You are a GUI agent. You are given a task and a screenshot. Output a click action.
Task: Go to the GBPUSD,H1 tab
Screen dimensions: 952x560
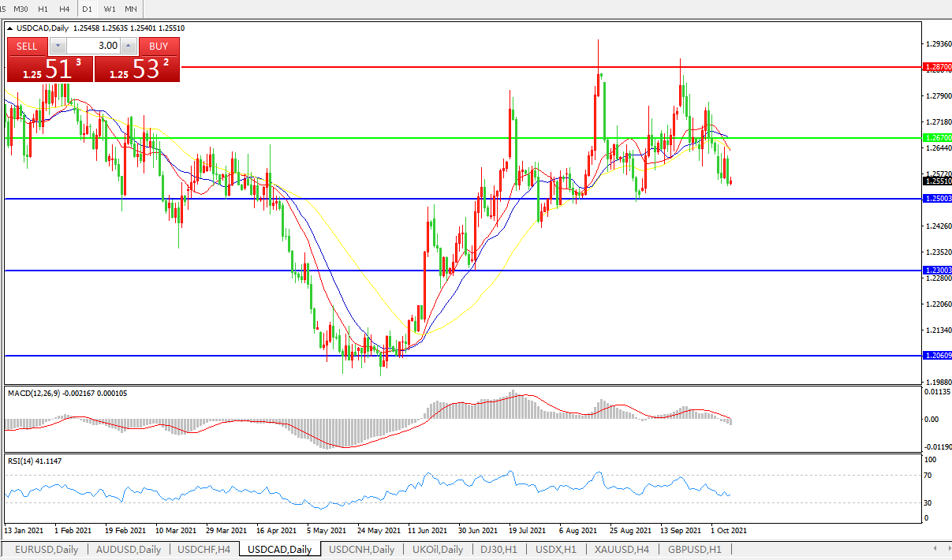click(695, 550)
